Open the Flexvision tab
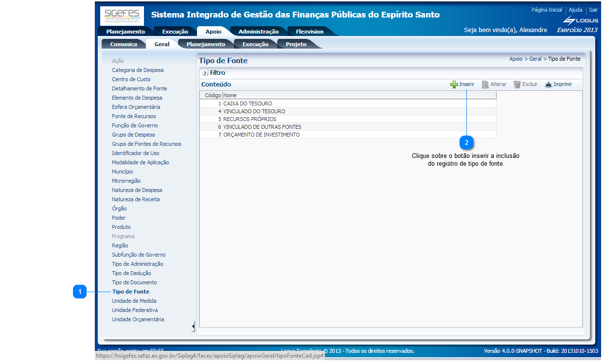The height and width of the screenshot is (364, 605). 309,32
